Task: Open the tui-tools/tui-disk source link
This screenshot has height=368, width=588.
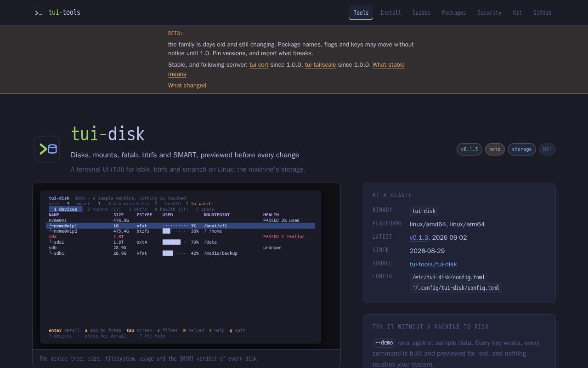Action: [x=433, y=264]
